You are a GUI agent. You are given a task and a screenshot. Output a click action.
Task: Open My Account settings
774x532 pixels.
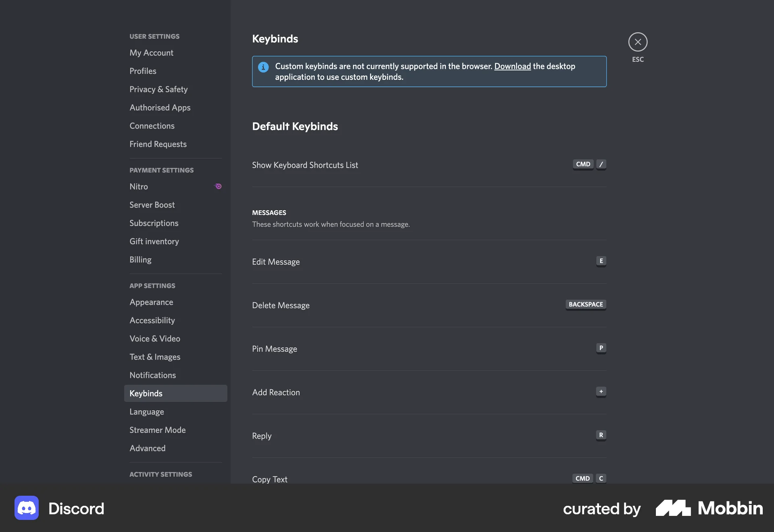coord(151,53)
